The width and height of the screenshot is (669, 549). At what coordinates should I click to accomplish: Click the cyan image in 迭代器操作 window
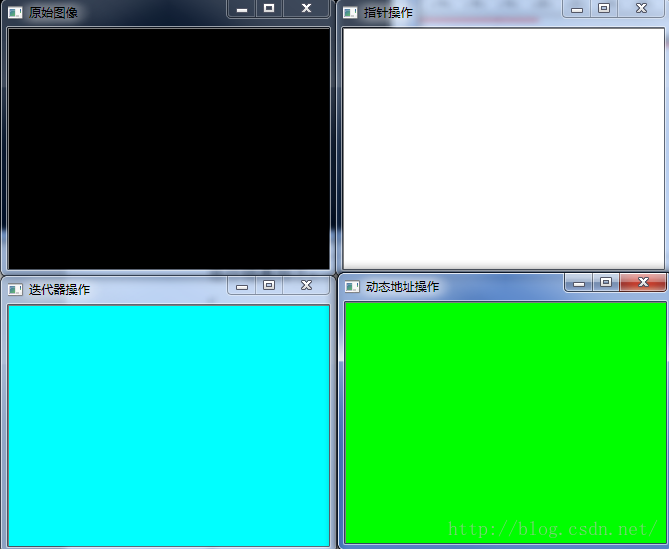tap(169, 426)
